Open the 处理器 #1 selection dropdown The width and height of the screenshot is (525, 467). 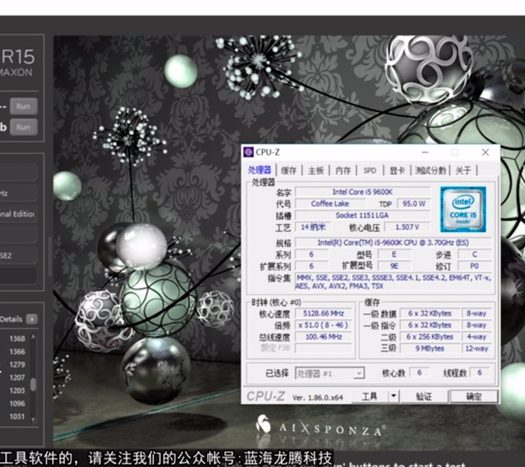pos(329,373)
